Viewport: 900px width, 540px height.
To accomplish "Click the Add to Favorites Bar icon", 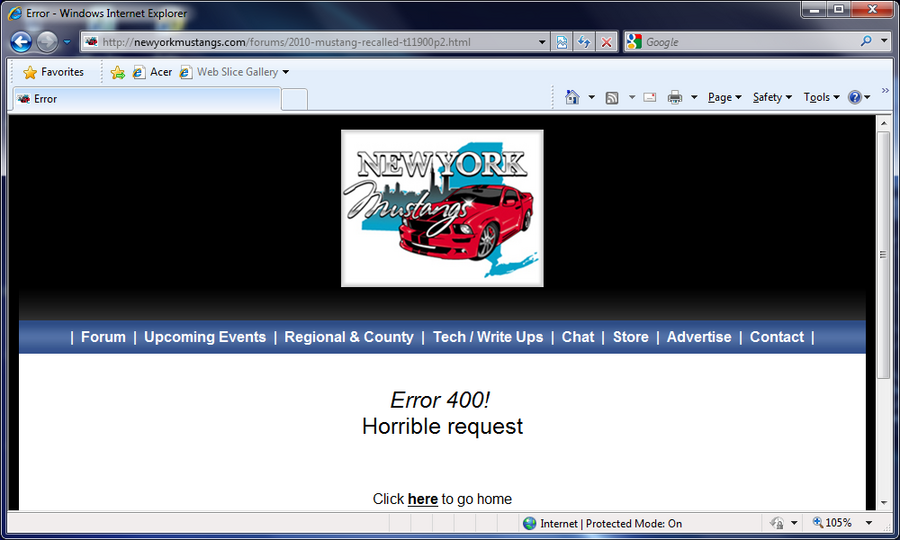I will [118, 72].
